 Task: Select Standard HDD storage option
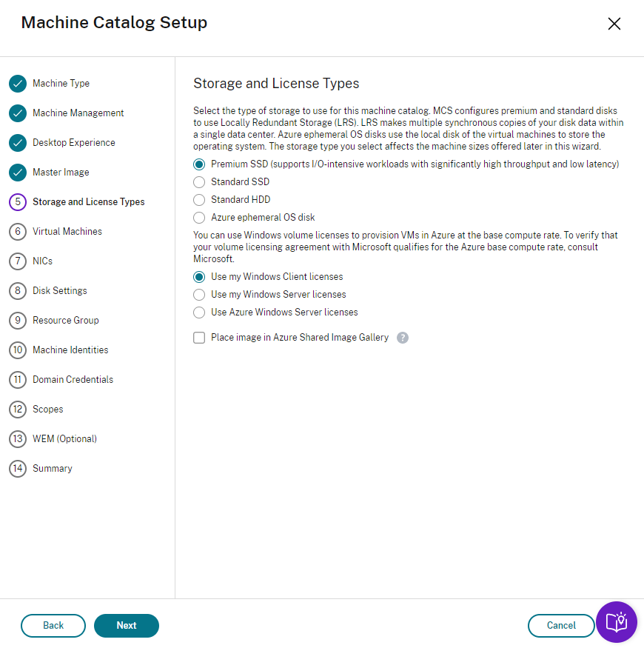coord(199,200)
